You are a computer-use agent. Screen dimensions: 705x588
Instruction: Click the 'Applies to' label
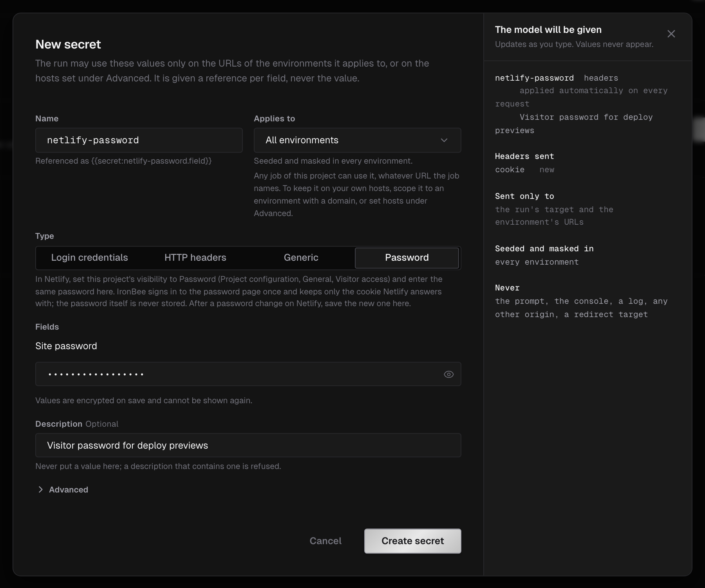point(275,119)
